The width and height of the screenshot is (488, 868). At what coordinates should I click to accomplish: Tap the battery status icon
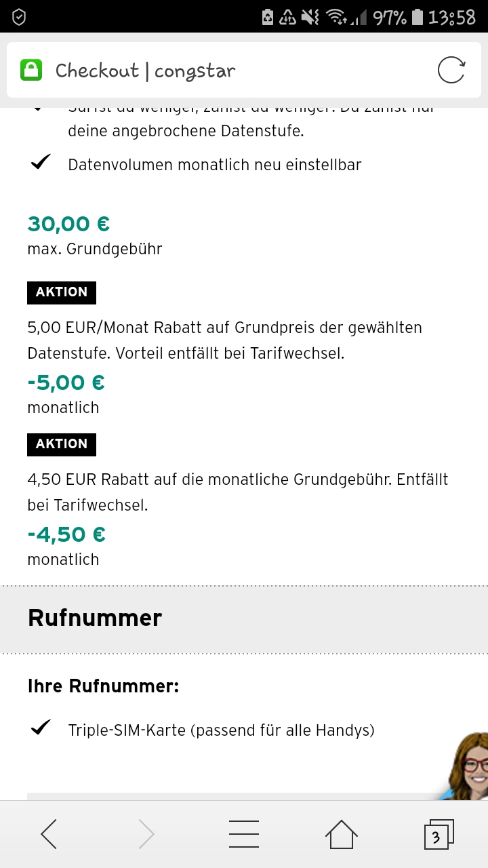tap(418, 17)
